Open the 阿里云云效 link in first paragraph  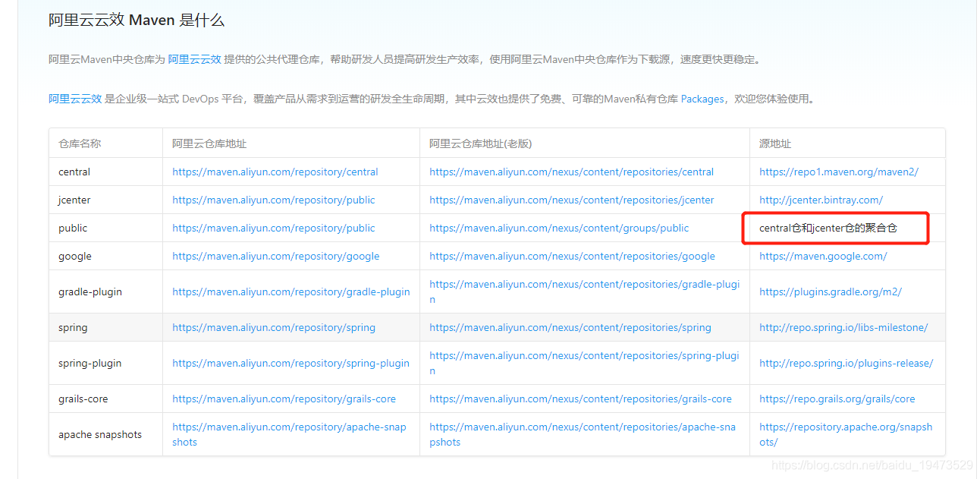coord(194,59)
